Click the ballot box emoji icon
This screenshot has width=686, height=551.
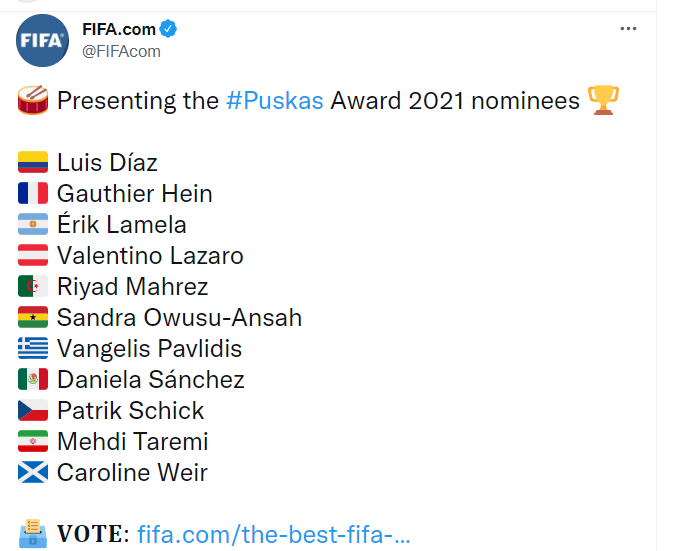33,533
